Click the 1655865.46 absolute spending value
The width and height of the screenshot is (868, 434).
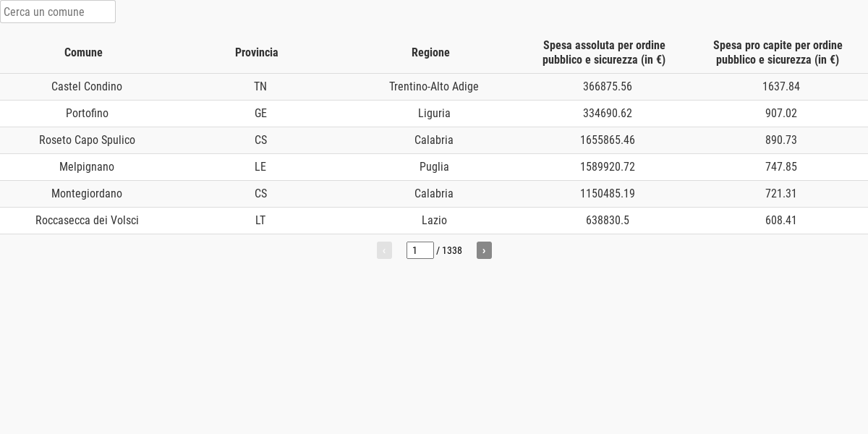point(608,140)
